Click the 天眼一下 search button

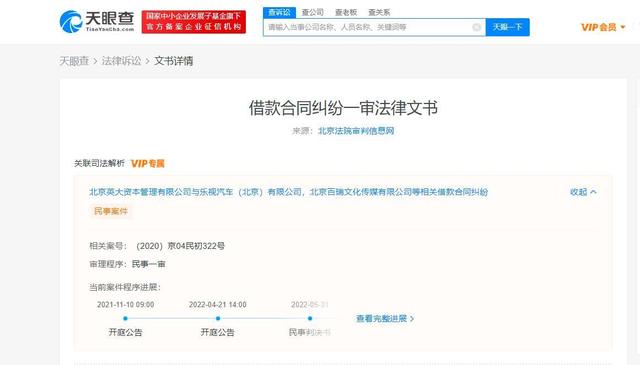tap(507, 27)
